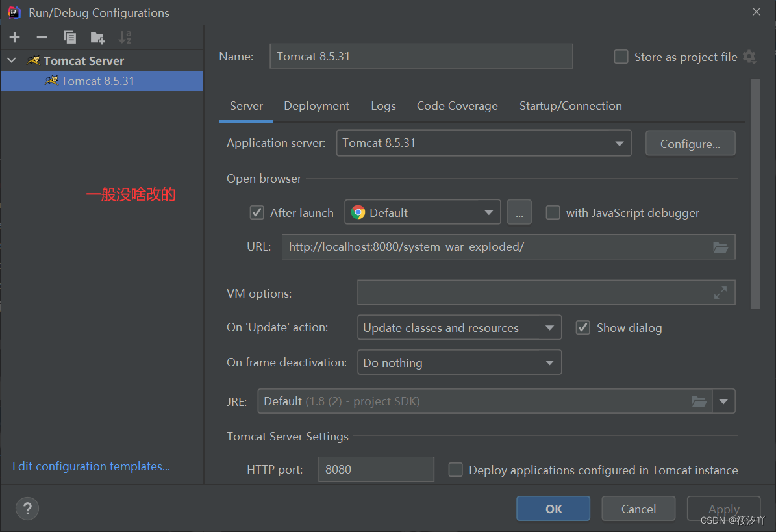Viewport: 776px width, 532px height.
Task: Click the Cancel button
Action: point(638,508)
